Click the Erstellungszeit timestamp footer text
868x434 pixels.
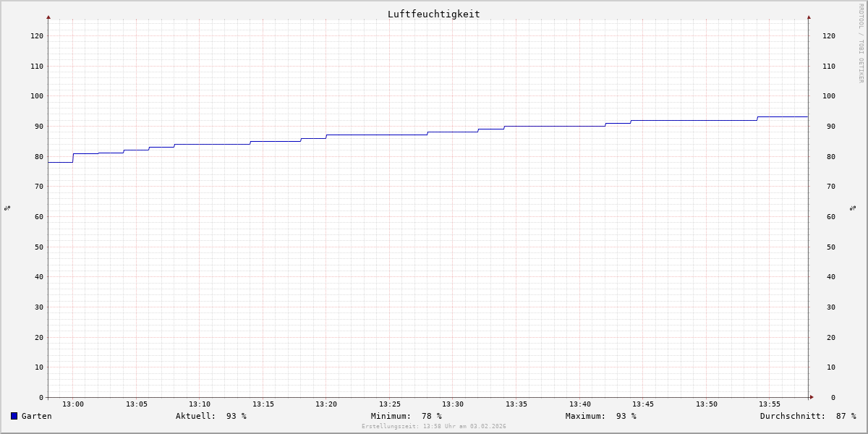tap(433, 427)
